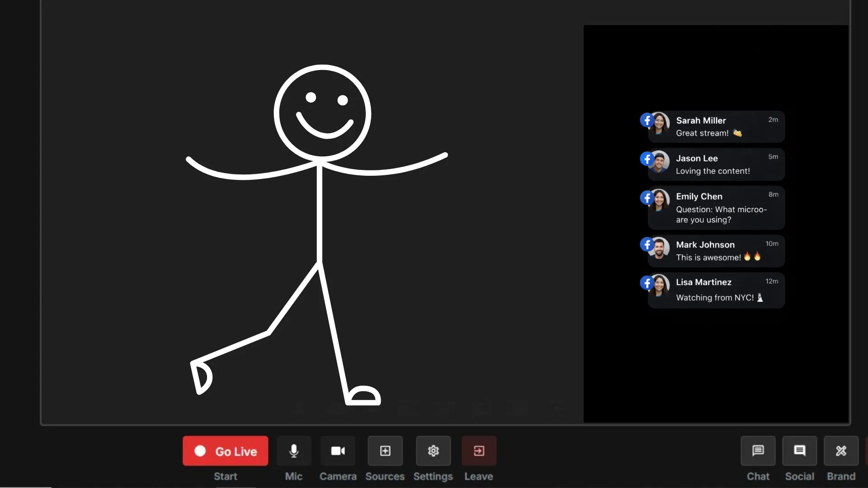Select Sarah Miller's avatar with Facebook badge
The image size is (868, 488).
click(656, 123)
